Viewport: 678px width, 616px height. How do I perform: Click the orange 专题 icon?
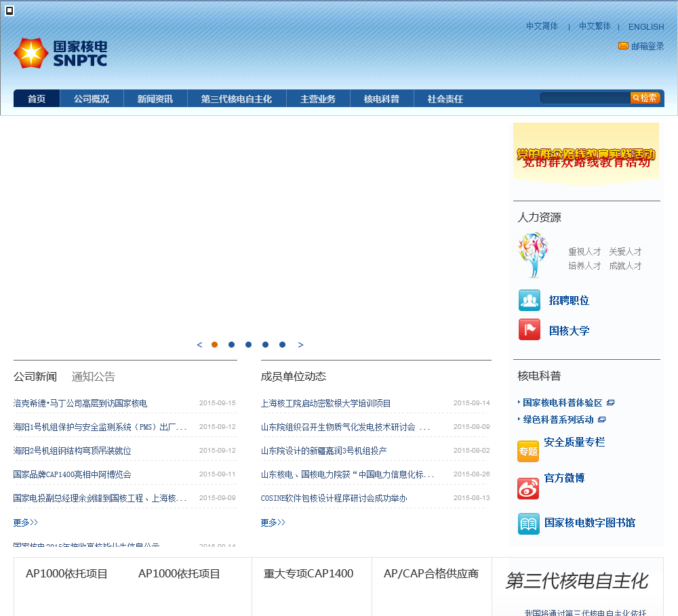528,451
